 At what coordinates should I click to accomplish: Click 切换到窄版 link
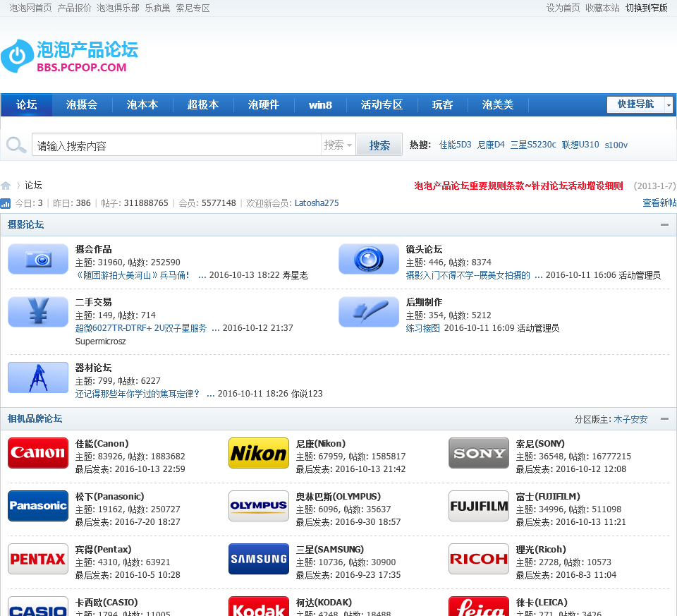(647, 8)
